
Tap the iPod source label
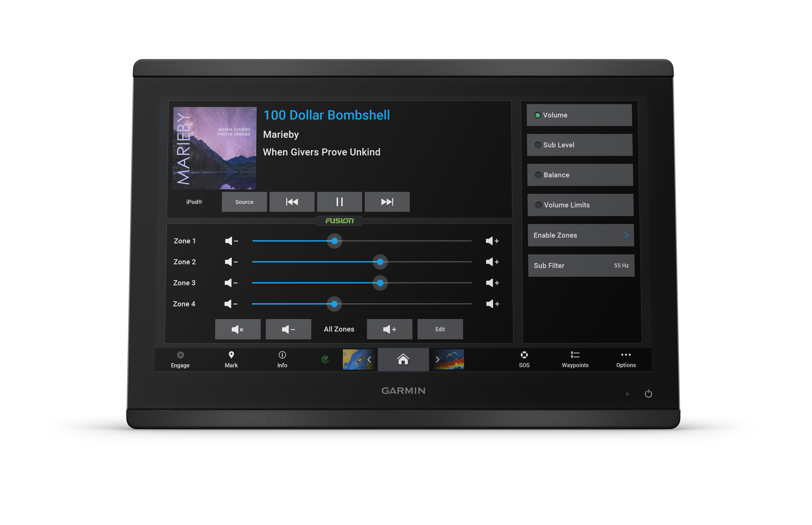click(x=194, y=202)
